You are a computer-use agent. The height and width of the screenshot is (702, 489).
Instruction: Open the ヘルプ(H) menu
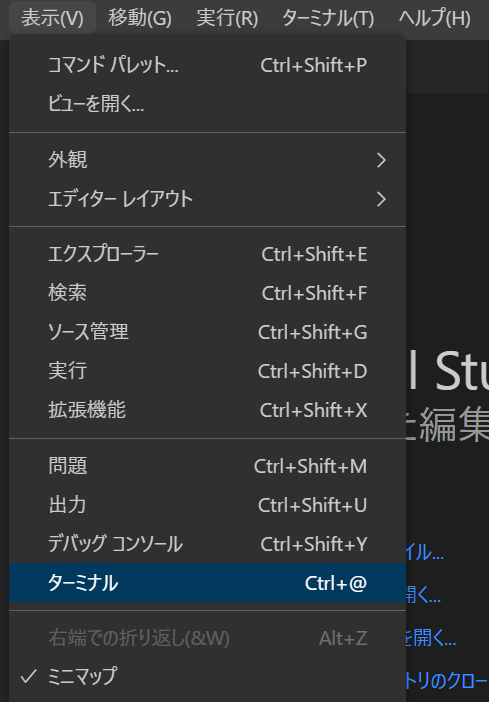[x=434, y=18]
